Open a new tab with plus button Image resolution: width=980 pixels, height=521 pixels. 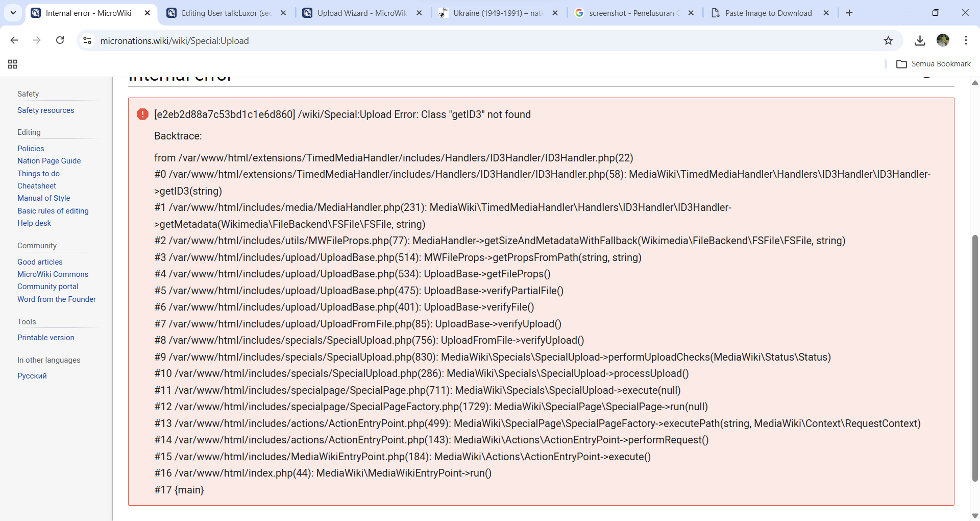coord(849,13)
